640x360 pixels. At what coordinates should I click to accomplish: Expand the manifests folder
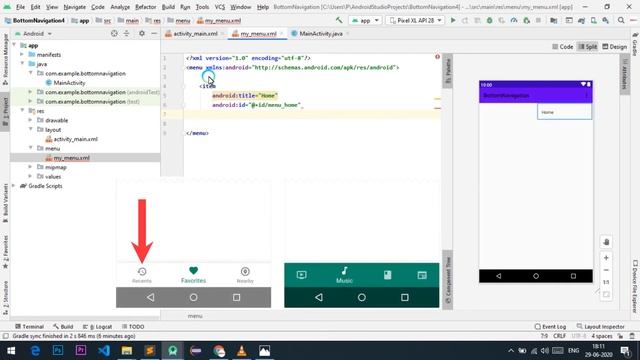(x=22, y=55)
